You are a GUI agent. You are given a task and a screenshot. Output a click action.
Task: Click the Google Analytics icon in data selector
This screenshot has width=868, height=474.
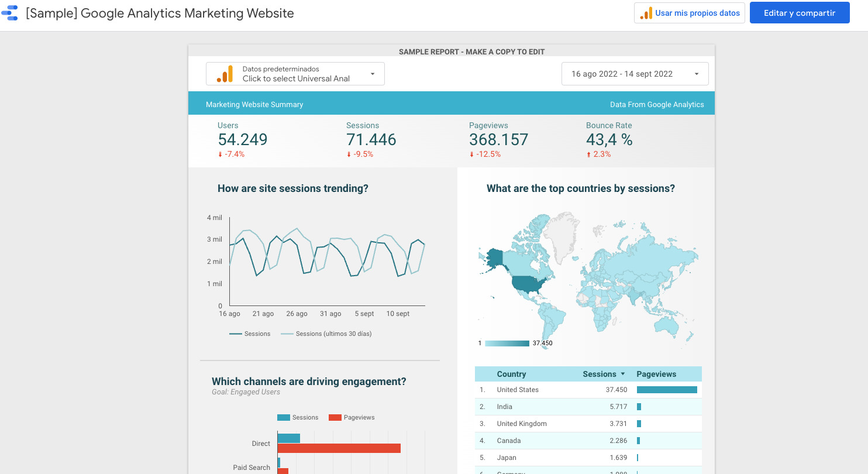pyautogui.click(x=225, y=74)
